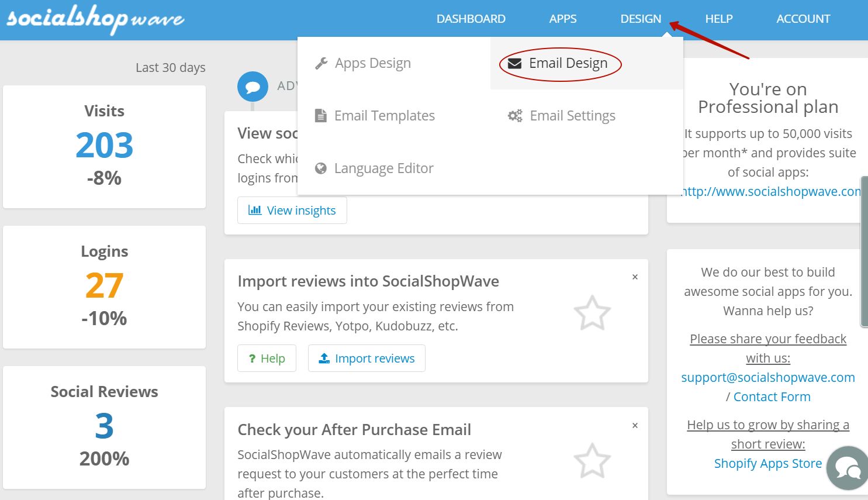Click question mark icon in Help button
Image resolution: width=868 pixels, height=500 pixels.
252,358
